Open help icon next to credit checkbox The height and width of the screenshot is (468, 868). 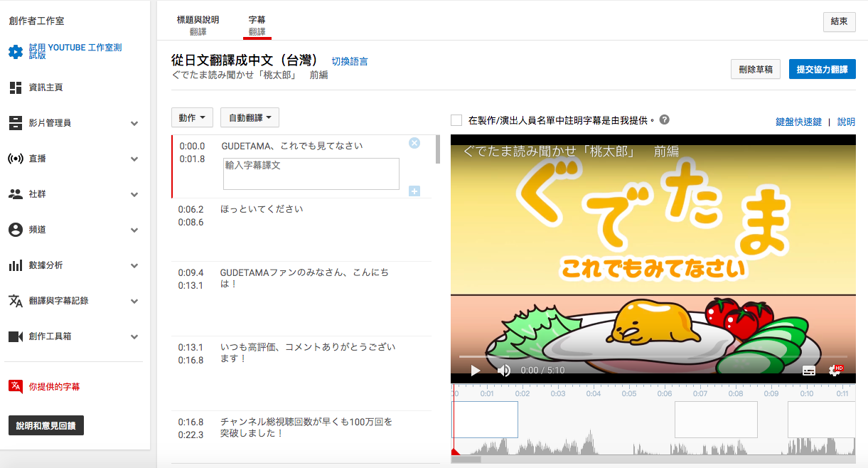(x=665, y=120)
